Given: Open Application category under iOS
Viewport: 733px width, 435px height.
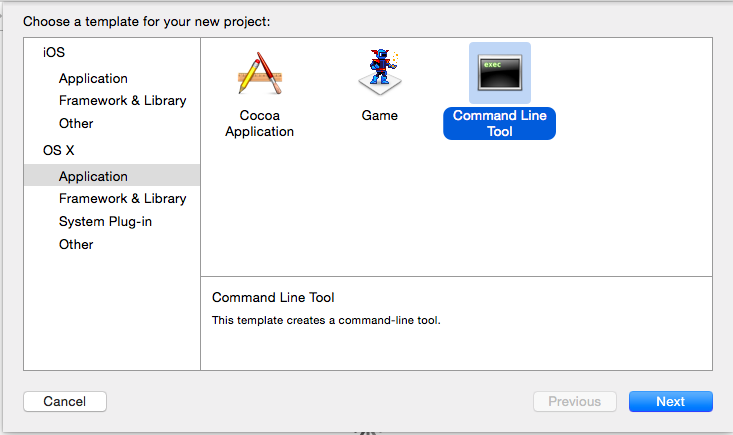Looking at the screenshot, I should coord(93,78).
